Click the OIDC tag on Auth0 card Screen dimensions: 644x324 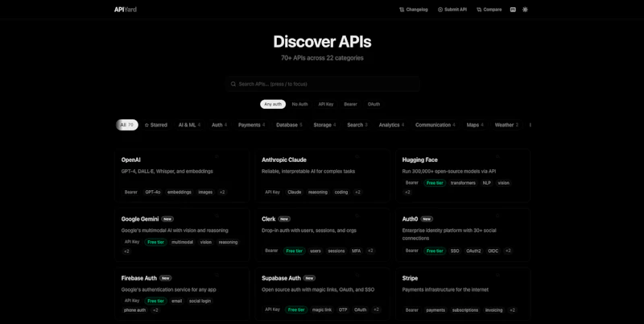pos(493,251)
